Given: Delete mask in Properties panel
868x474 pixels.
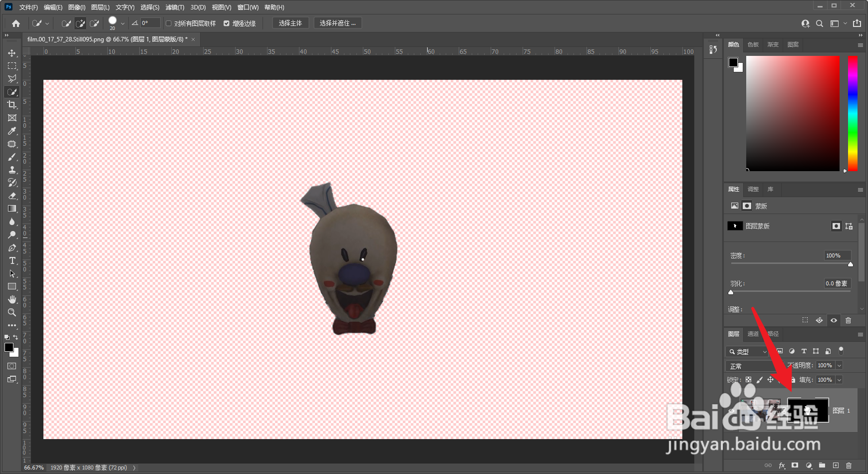Looking at the screenshot, I should (x=848, y=320).
